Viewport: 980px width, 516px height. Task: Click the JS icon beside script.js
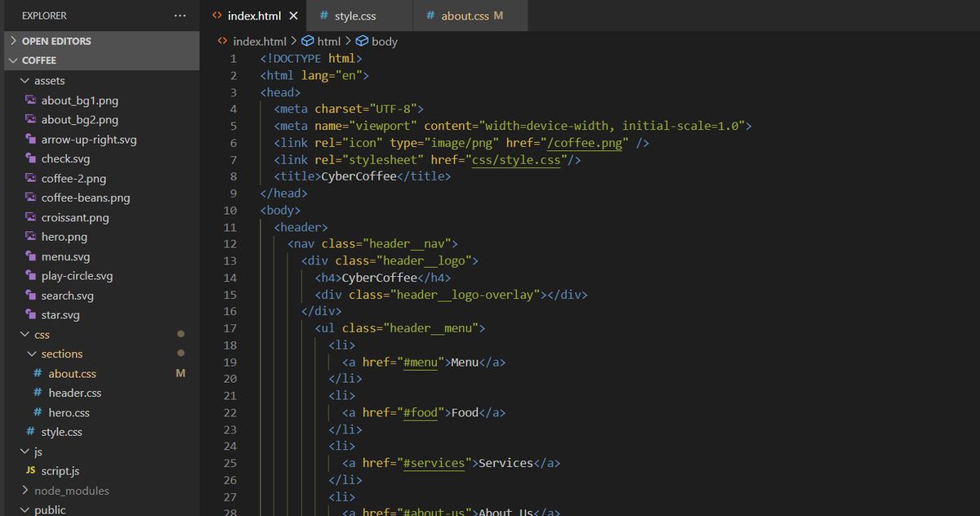coord(30,471)
